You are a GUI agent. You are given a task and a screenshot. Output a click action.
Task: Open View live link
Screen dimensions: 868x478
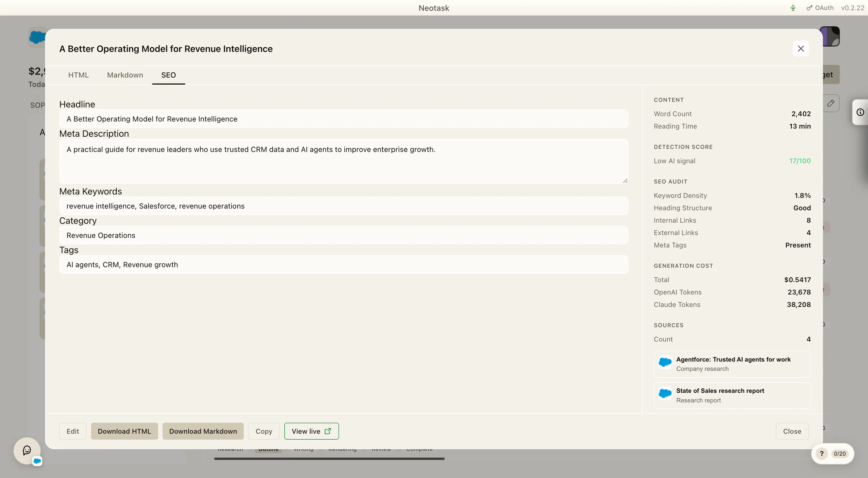coord(311,431)
